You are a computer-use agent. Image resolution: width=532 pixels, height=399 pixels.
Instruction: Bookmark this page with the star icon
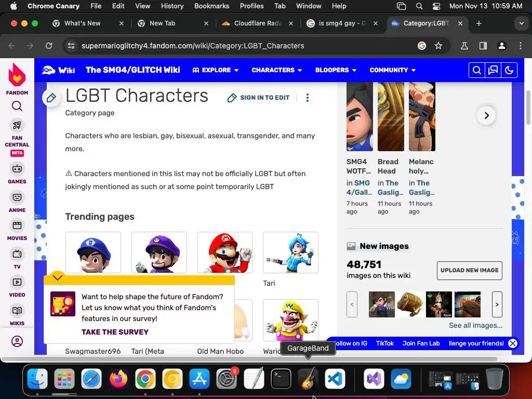(x=438, y=46)
